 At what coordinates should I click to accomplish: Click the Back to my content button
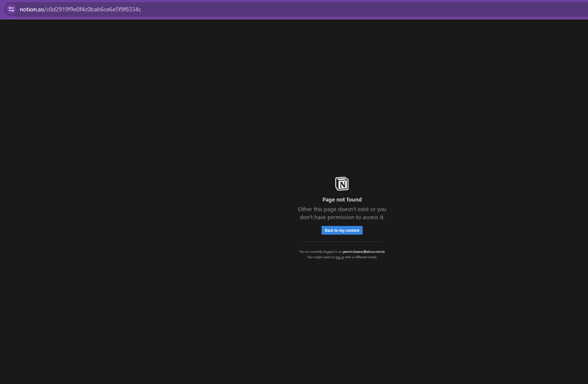[342, 230]
